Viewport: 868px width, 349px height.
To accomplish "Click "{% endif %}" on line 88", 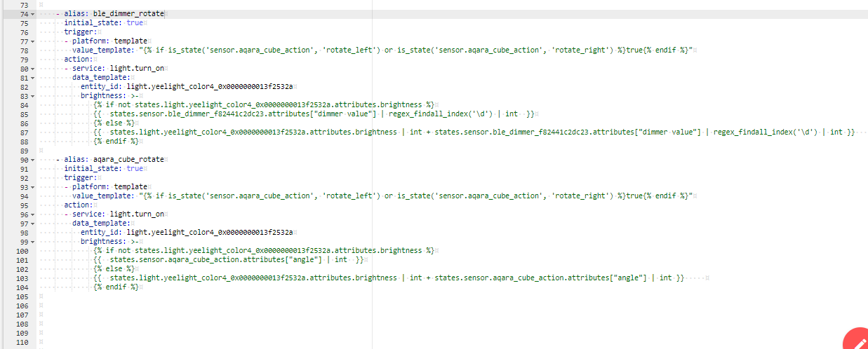I will 117,142.
